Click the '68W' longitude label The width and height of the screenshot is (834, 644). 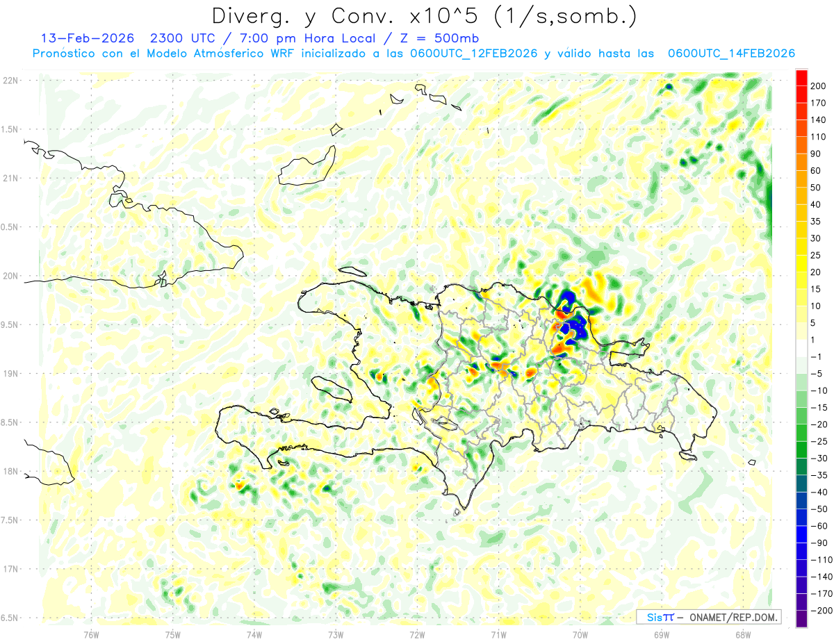click(743, 634)
